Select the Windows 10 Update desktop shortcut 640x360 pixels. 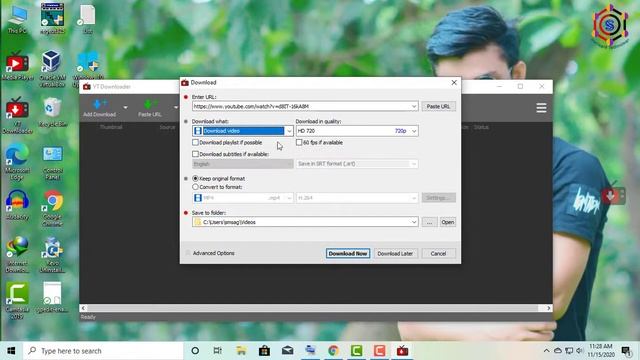[x=87, y=69]
